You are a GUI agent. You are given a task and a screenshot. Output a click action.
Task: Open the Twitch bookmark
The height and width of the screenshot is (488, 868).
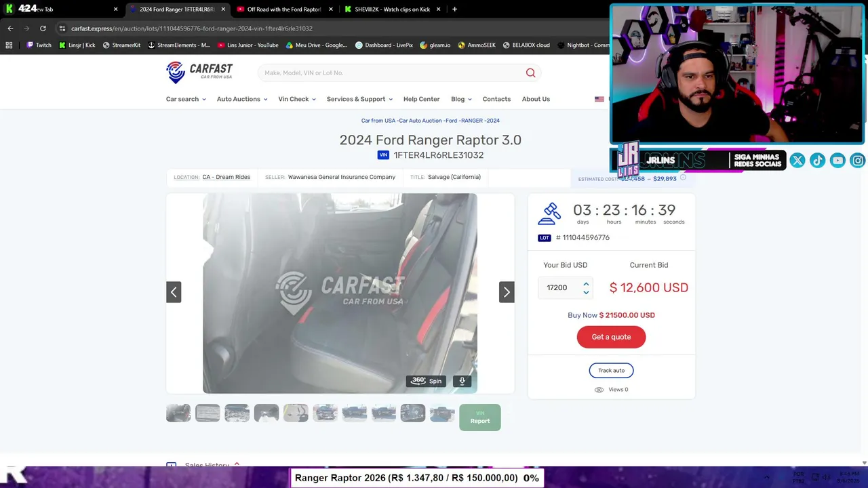click(x=39, y=45)
